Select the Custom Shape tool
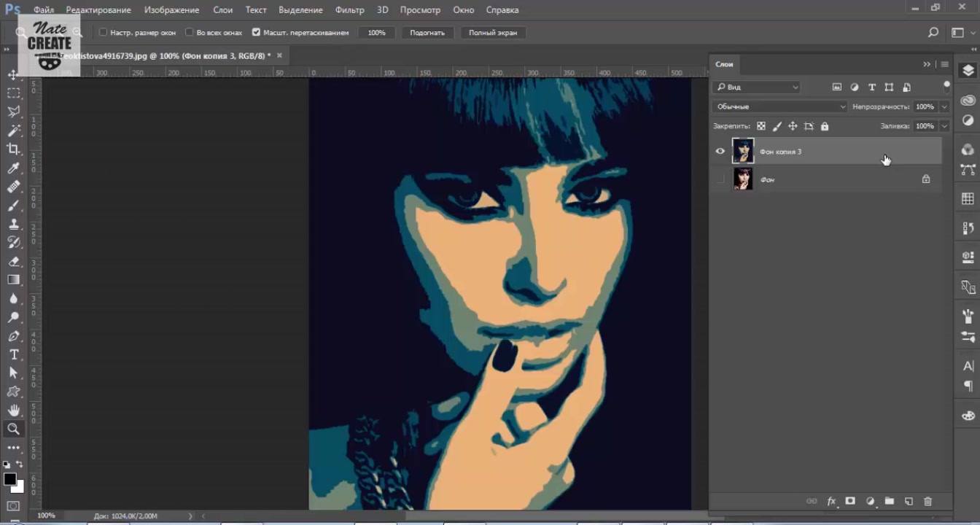 14,392
